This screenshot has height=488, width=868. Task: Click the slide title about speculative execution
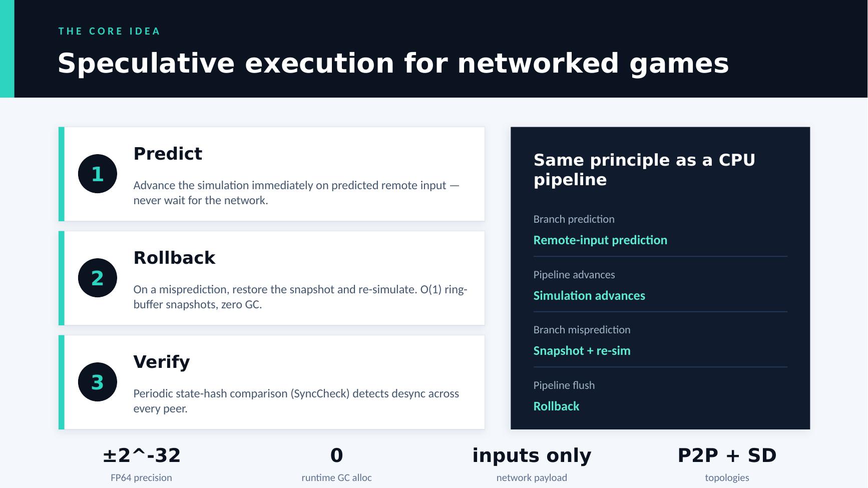pos(393,64)
